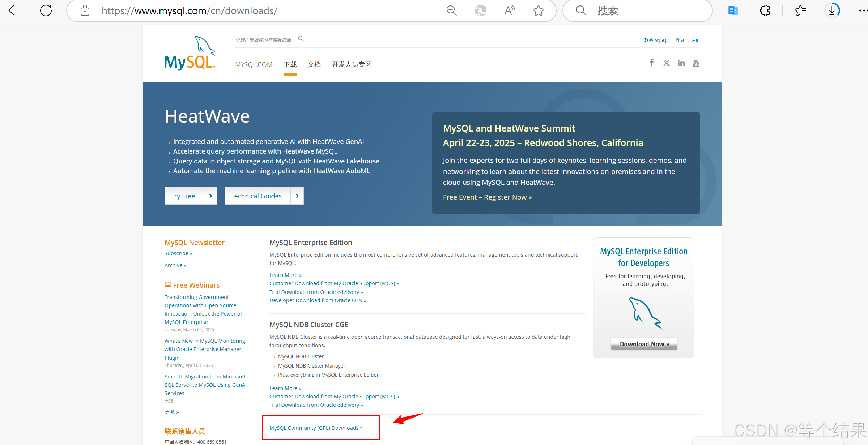Viewport: 868px width, 445px height.
Task: Open MySQL Facebook page icon
Action: coord(651,63)
